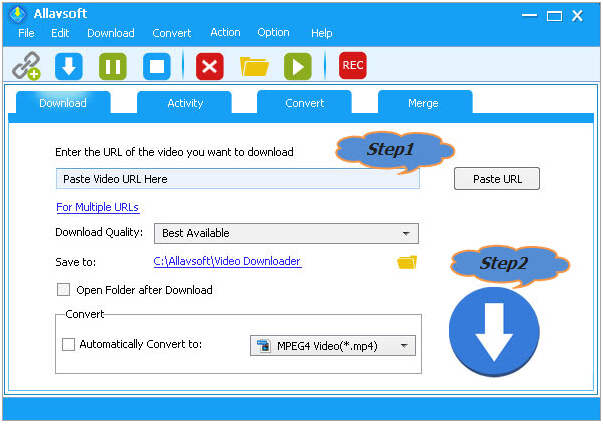Viewport: 603px width, 437px height.
Task: Click the Paste URL button
Action: click(x=497, y=179)
